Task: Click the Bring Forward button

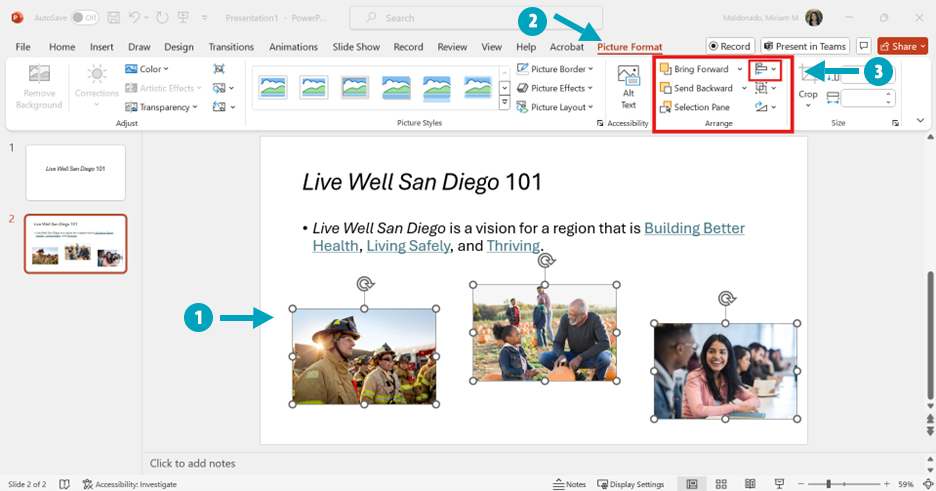Action: [x=695, y=69]
